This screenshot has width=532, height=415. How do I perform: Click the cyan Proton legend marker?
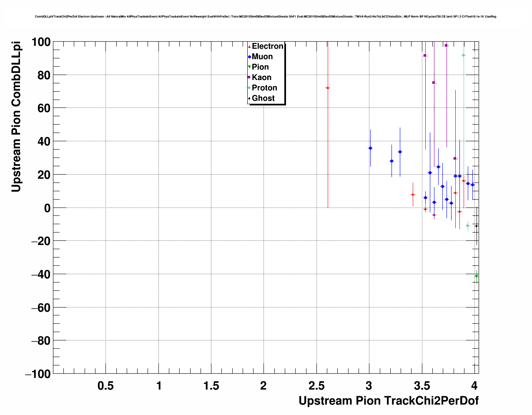[249, 88]
